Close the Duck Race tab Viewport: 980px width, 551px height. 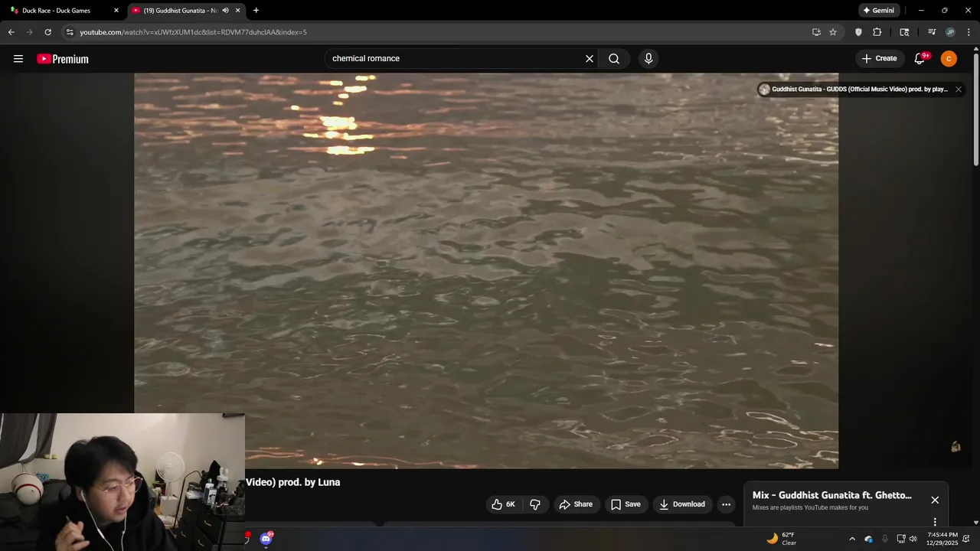coord(116,11)
